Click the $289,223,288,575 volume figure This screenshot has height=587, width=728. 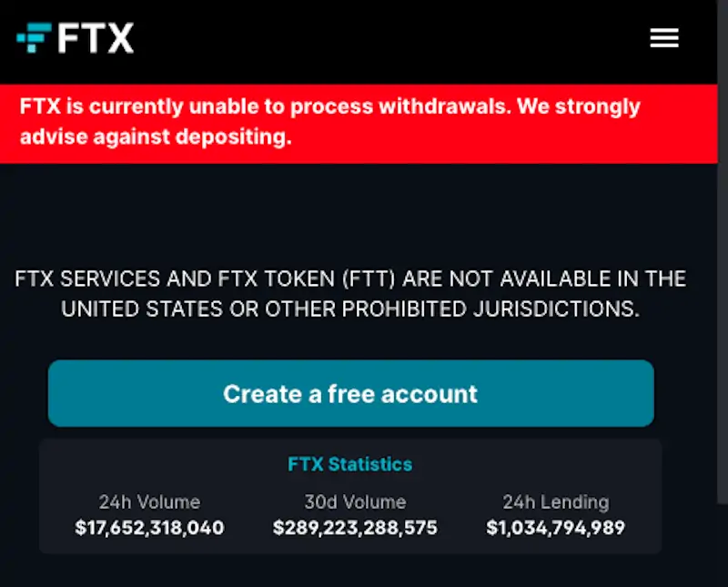coord(355,528)
